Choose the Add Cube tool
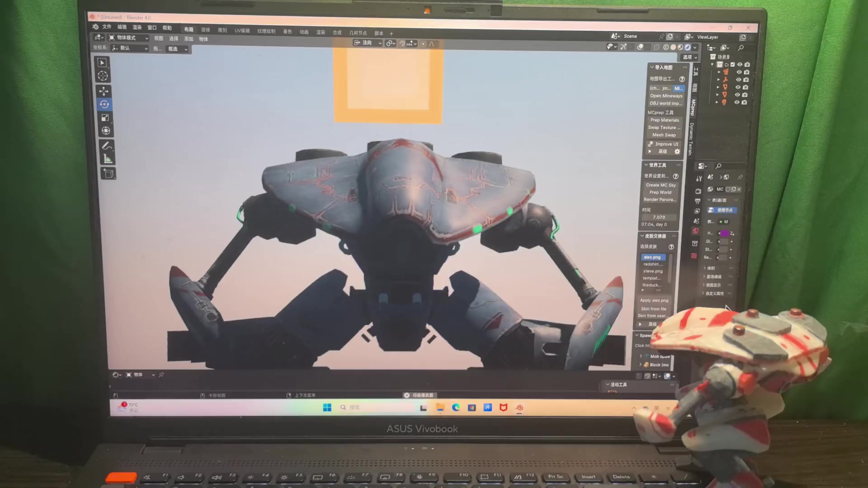Image resolution: width=868 pixels, height=488 pixels. point(108,174)
